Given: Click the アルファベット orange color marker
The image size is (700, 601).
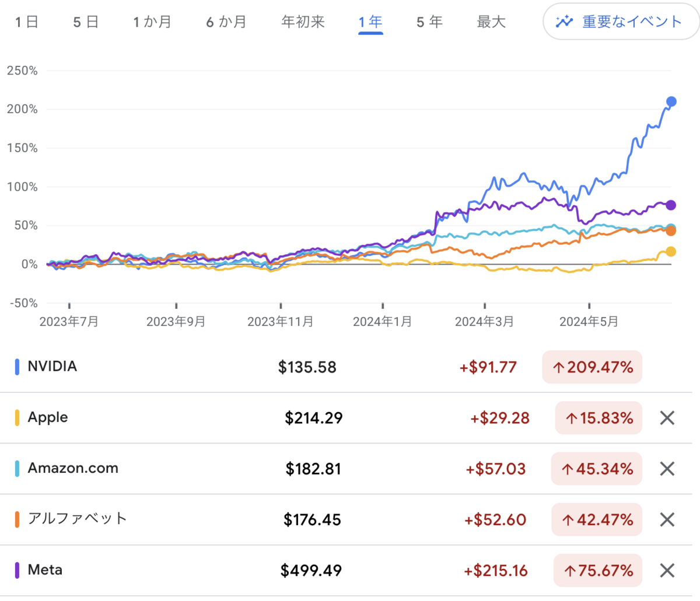Looking at the screenshot, I should [x=18, y=519].
